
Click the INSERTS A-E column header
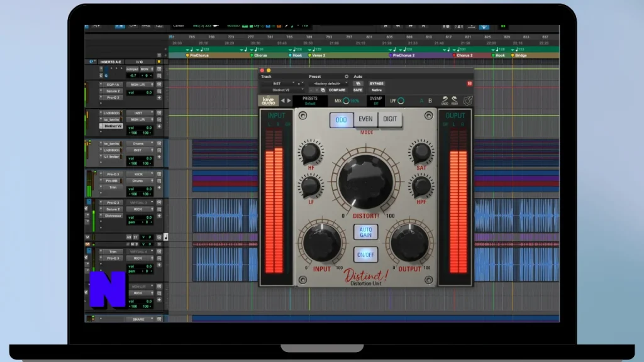click(x=111, y=62)
